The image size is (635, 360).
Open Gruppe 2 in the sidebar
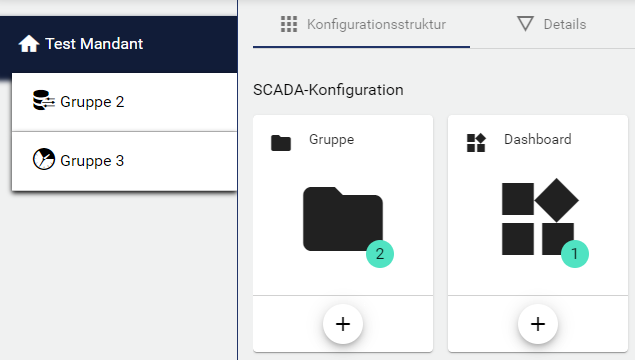124,102
